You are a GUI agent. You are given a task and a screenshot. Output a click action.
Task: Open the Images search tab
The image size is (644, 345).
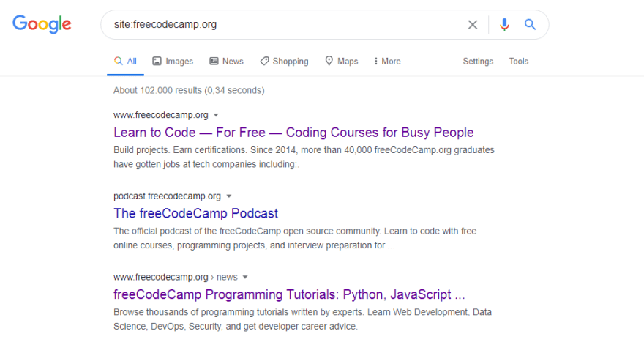pos(173,62)
